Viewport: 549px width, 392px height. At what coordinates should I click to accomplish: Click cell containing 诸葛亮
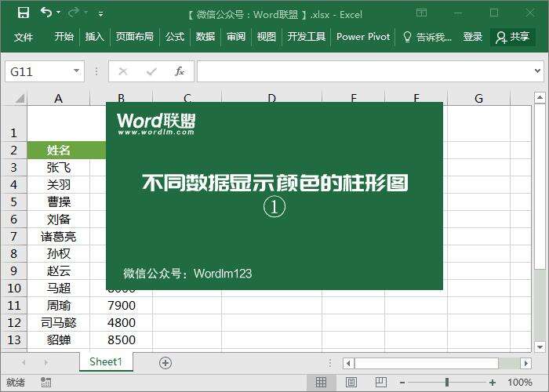tap(59, 236)
